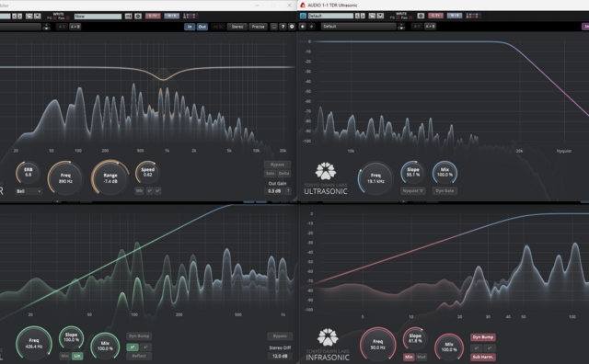Click Stereo mode button in orange EQ
Image resolution: width=589 pixels, height=364 pixels.
[237, 27]
